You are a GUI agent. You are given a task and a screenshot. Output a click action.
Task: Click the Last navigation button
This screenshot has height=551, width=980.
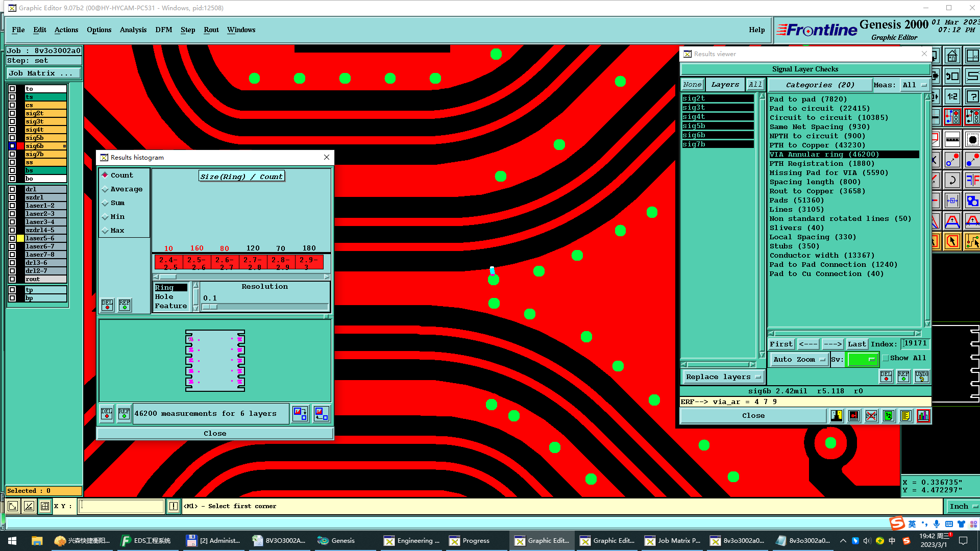coord(856,344)
